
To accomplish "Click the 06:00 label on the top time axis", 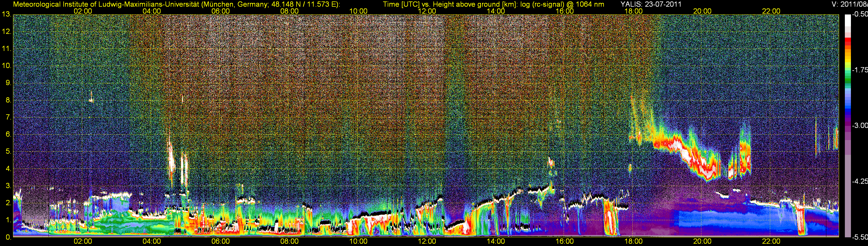I will [x=221, y=11].
